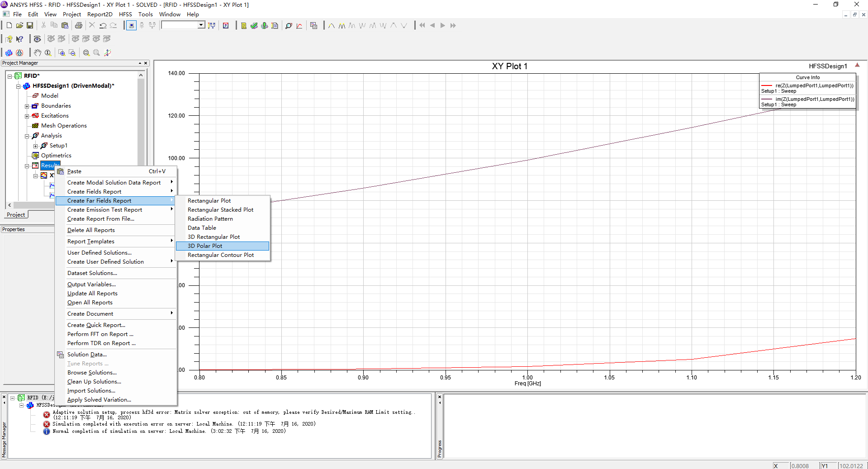This screenshot has height=469, width=868.
Task: Expand the Boundaries tree node
Action: tap(27, 106)
